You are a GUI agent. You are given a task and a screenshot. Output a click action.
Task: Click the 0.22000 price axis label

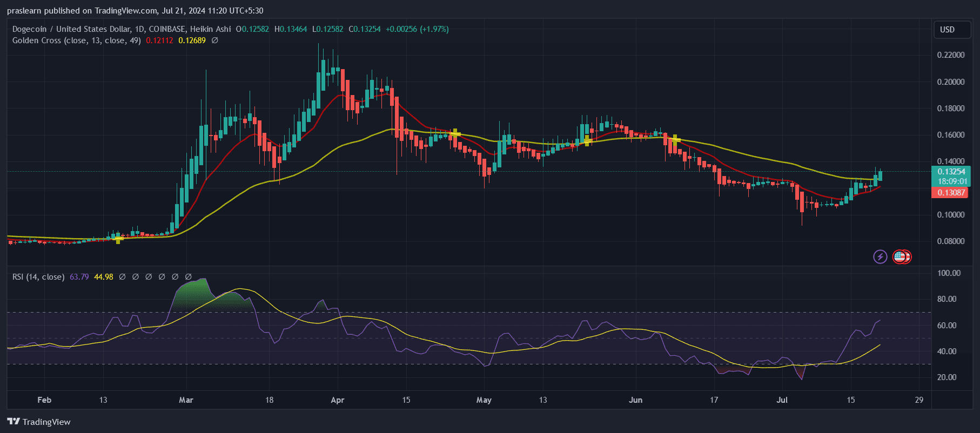pyautogui.click(x=951, y=55)
